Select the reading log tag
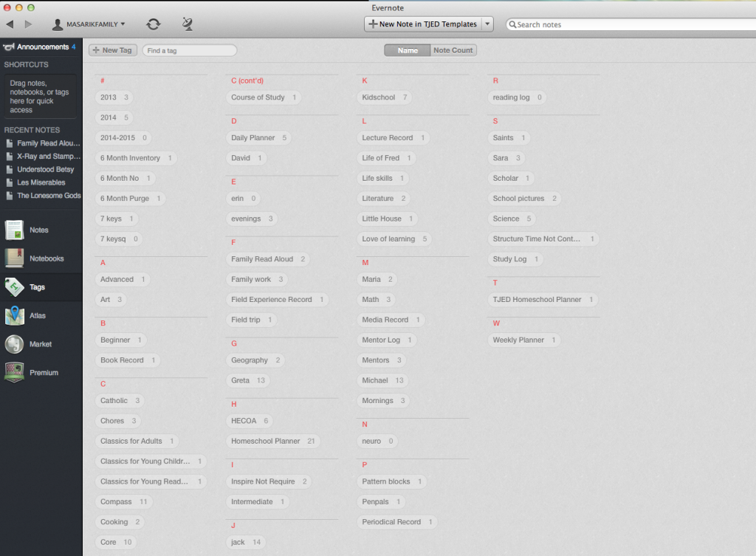 518,97
